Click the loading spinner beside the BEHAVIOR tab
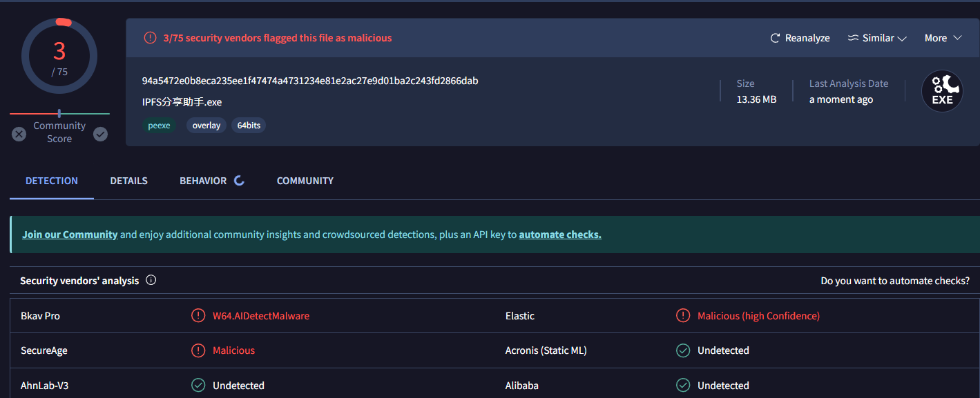The image size is (980, 398). (x=239, y=180)
